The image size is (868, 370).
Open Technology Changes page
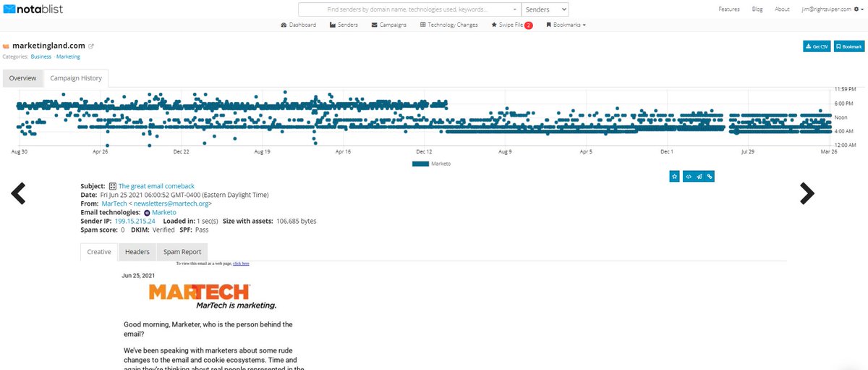point(448,25)
